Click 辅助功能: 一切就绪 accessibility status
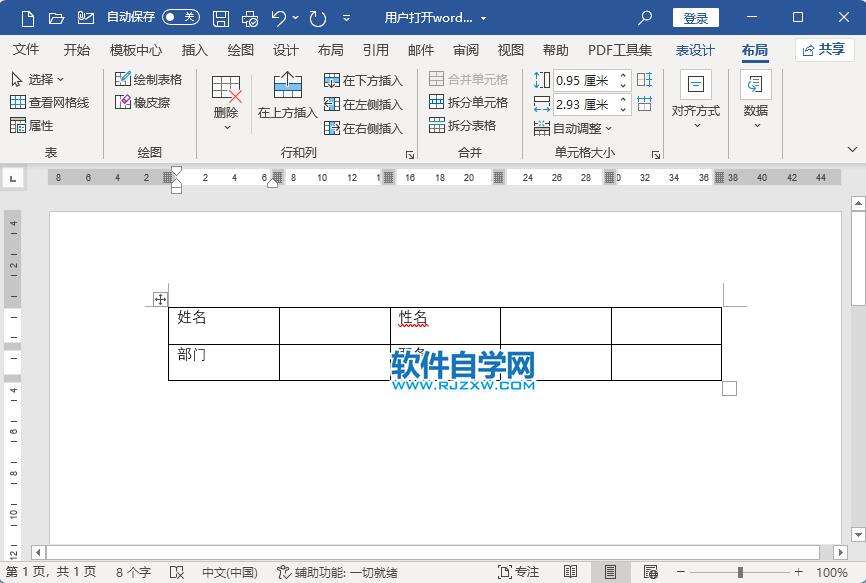The image size is (866, 583). 337,572
